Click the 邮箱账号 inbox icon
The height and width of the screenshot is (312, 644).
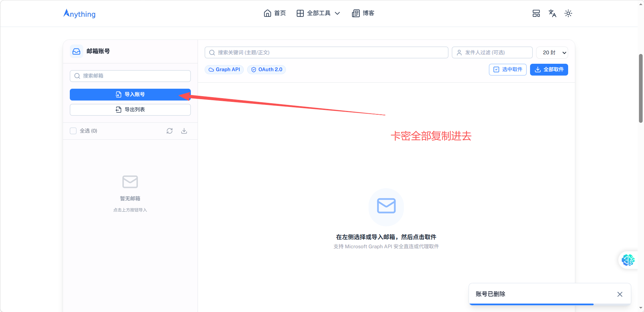[x=77, y=51]
